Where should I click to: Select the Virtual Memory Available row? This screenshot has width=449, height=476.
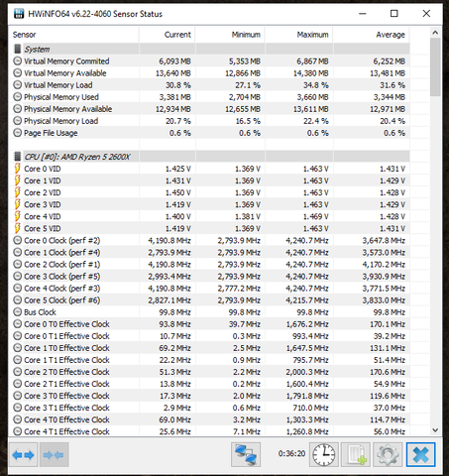(209, 73)
